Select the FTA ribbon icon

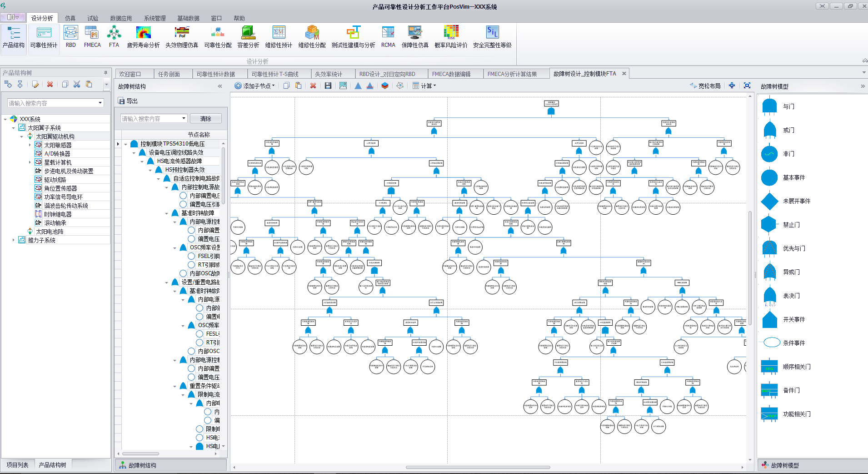[x=114, y=37]
